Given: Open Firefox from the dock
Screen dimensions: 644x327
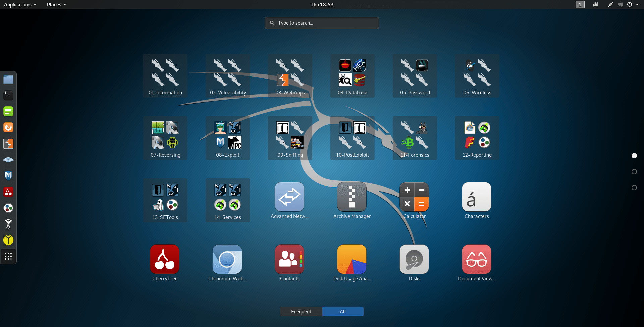Looking at the screenshot, I should pos(8,127).
